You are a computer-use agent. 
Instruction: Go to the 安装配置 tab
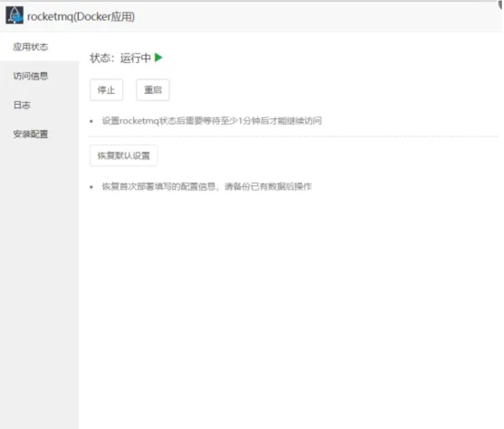(x=31, y=134)
